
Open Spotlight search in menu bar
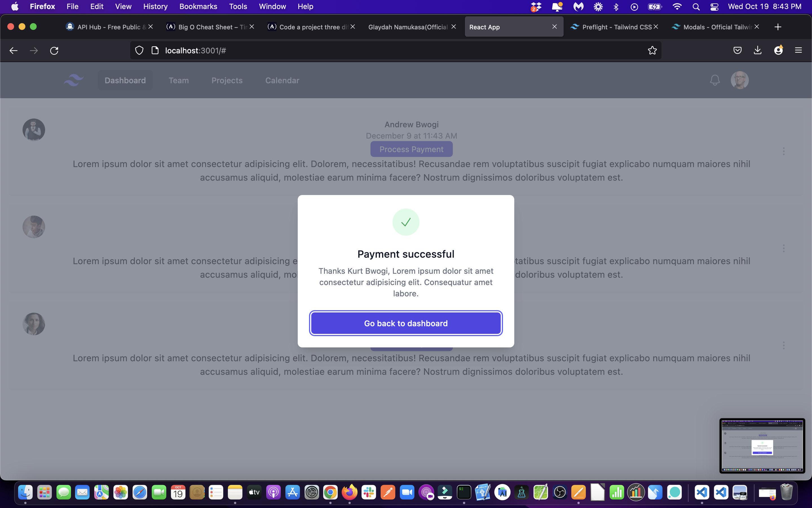[696, 6]
